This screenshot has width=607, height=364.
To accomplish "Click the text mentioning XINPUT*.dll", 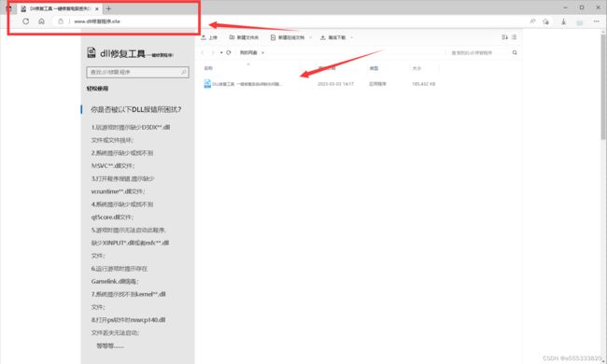I will [x=130, y=243].
